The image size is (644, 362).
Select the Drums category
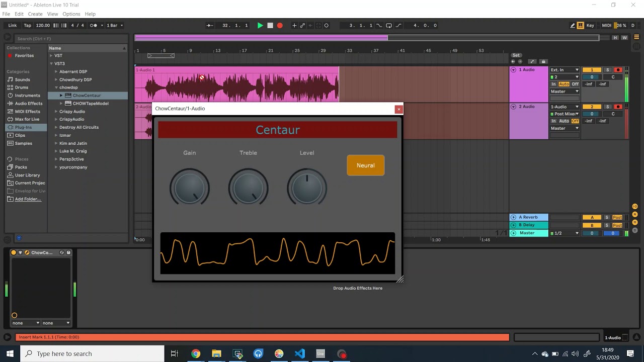coord(22,87)
